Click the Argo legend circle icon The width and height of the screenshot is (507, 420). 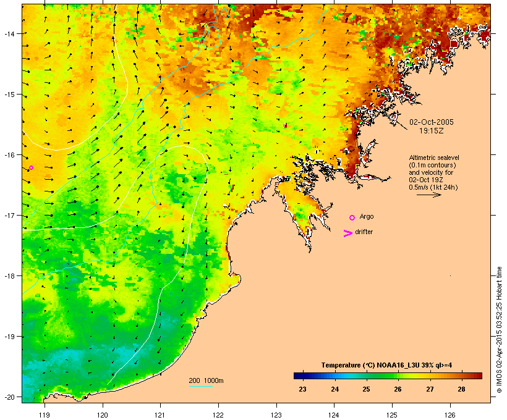pyautogui.click(x=352, y=217)
